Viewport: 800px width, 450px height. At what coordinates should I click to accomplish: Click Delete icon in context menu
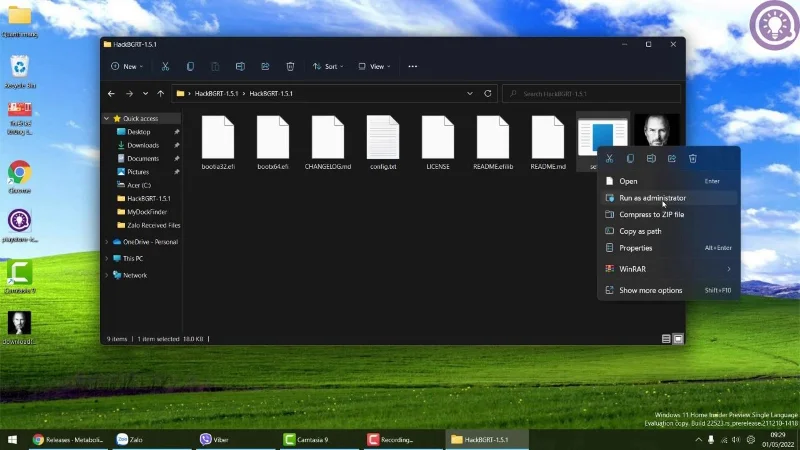pos(693,159)
